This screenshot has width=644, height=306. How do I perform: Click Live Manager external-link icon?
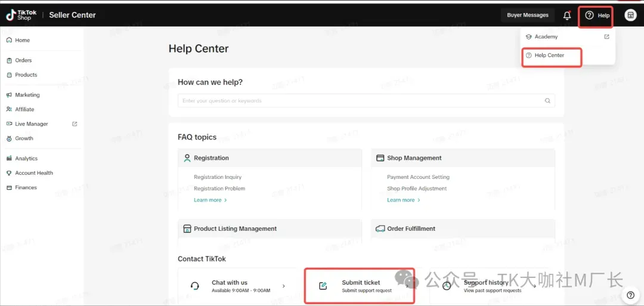75,123
